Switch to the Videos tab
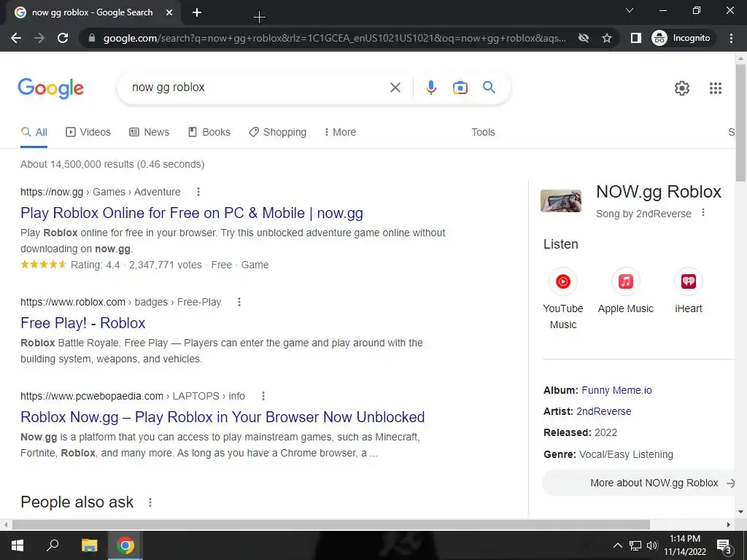 88,133
